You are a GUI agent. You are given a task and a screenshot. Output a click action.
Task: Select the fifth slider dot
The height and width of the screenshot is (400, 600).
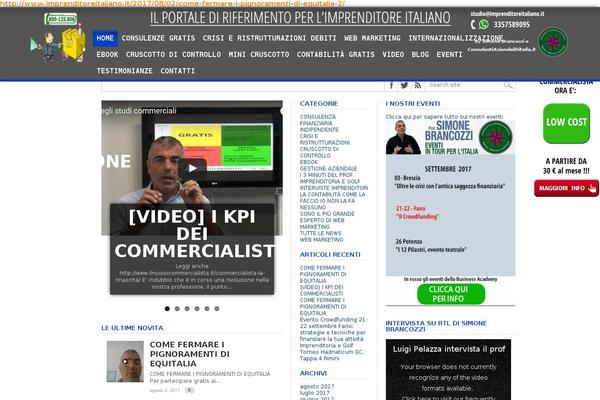pyautogui.click(x=207, y=309)
